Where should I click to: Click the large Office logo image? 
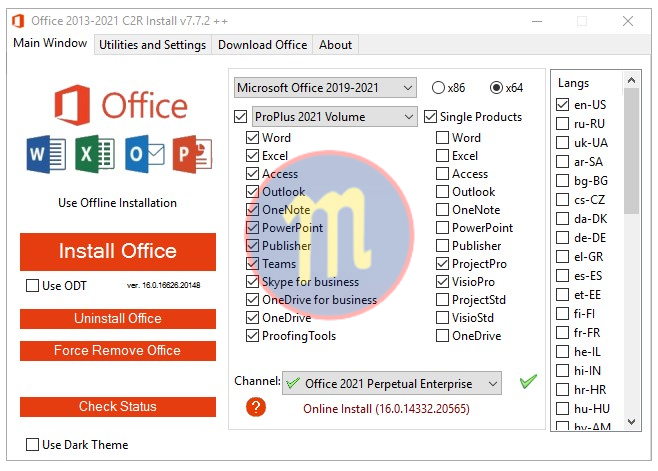(121, 105)
